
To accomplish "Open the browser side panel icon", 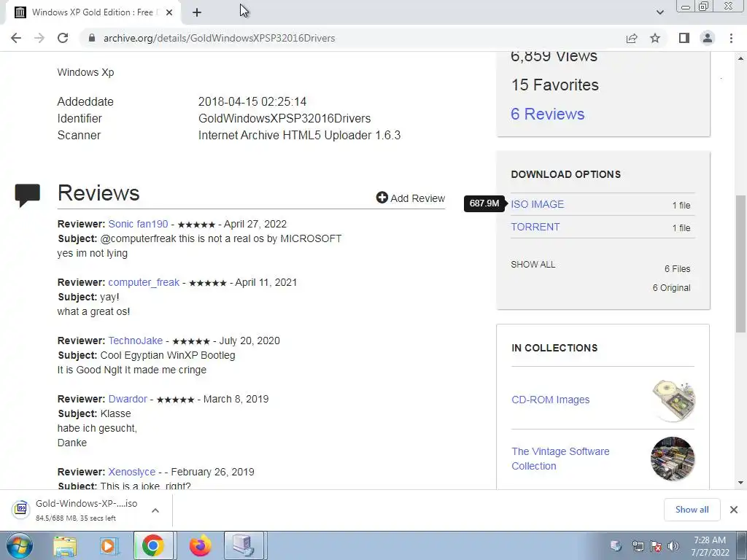I will 684,38.
